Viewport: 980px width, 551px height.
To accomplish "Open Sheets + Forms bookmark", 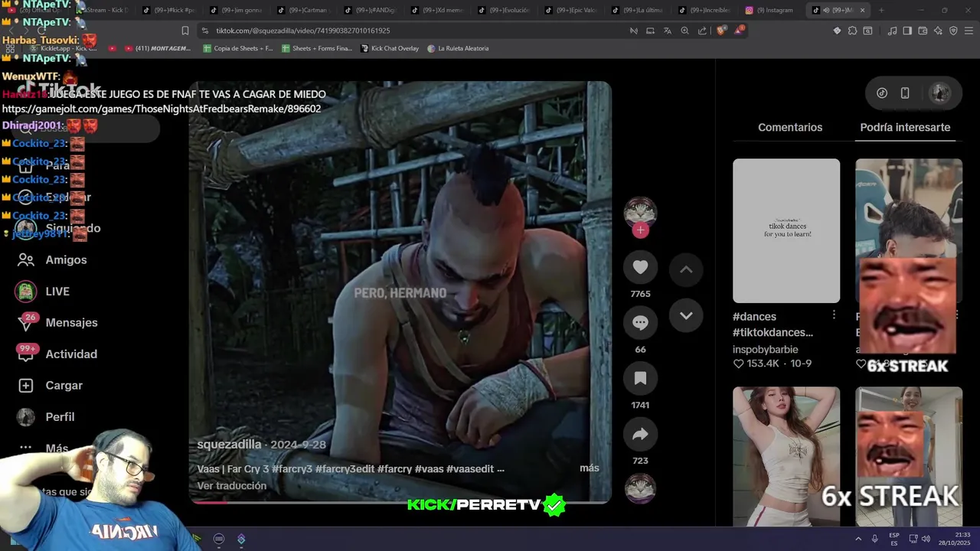I will (317, 48).
